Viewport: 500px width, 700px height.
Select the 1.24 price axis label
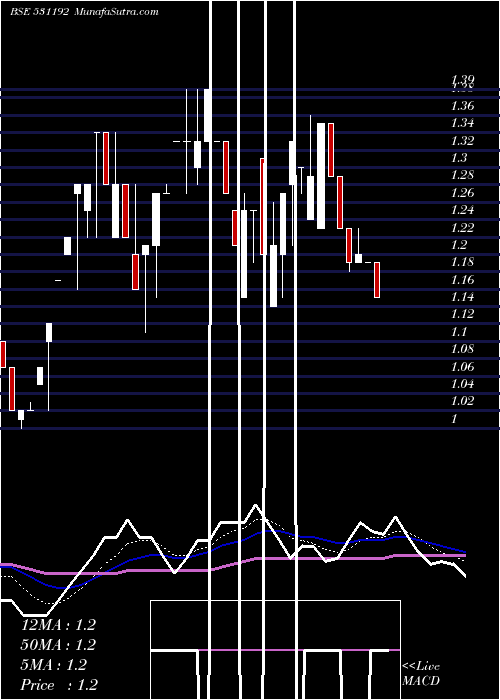pyautogui.click(x=462, y=210)
